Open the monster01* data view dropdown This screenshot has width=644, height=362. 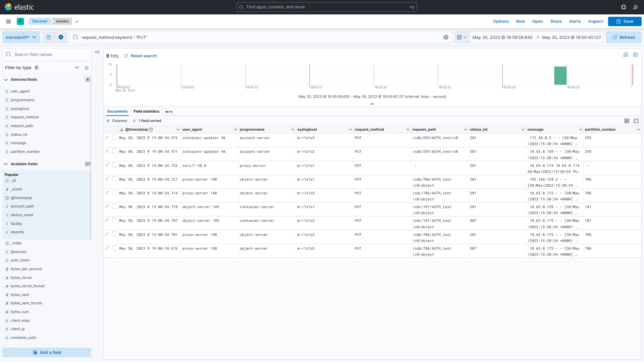point(21,37)
